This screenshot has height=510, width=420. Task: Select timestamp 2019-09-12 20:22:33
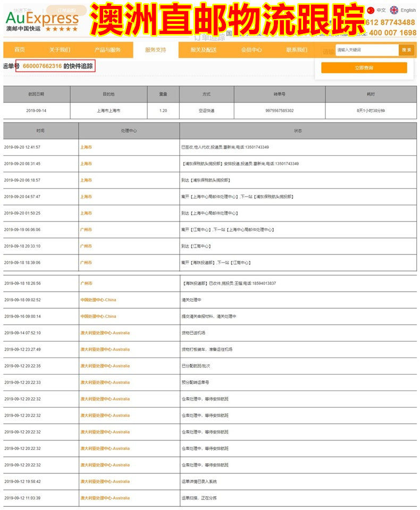click(x=22, y=382)
